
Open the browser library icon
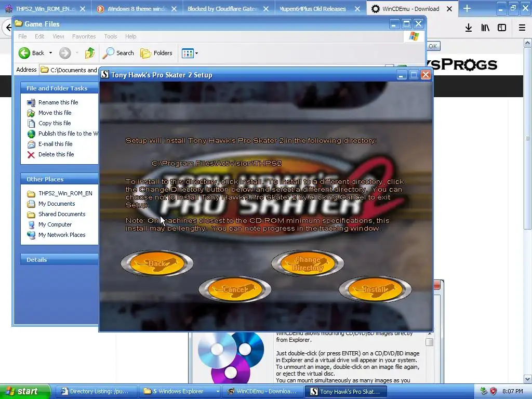tap(485, 28)
